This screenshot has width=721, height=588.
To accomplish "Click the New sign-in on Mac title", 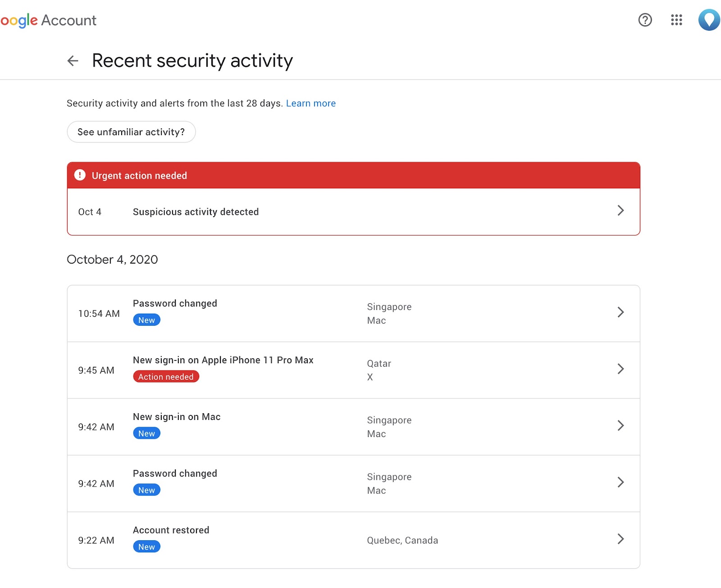I will [x=177, y=417].
